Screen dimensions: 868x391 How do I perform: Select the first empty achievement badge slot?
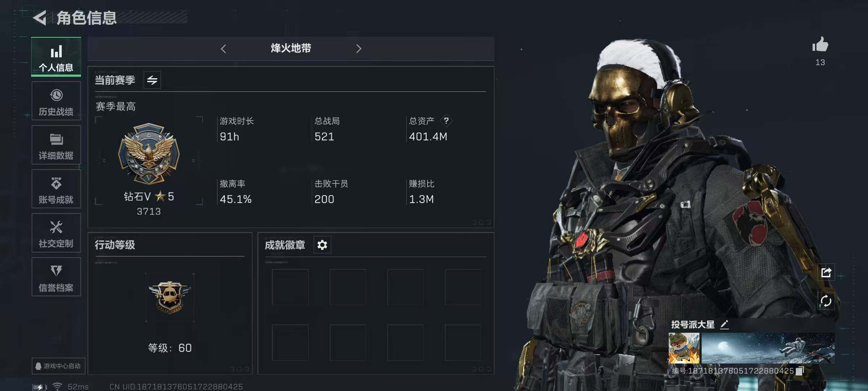(x=290, y=287)
